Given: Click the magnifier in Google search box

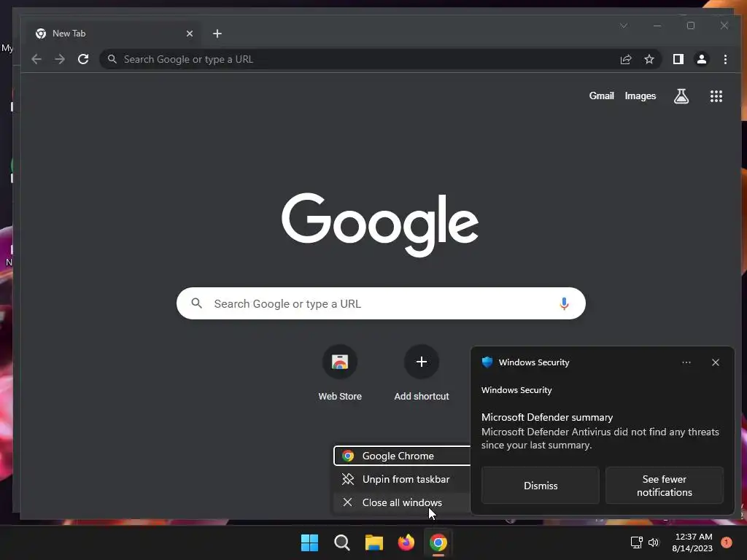Looking at the screenshot, I should pyautogui.click(x=196, y=303).
